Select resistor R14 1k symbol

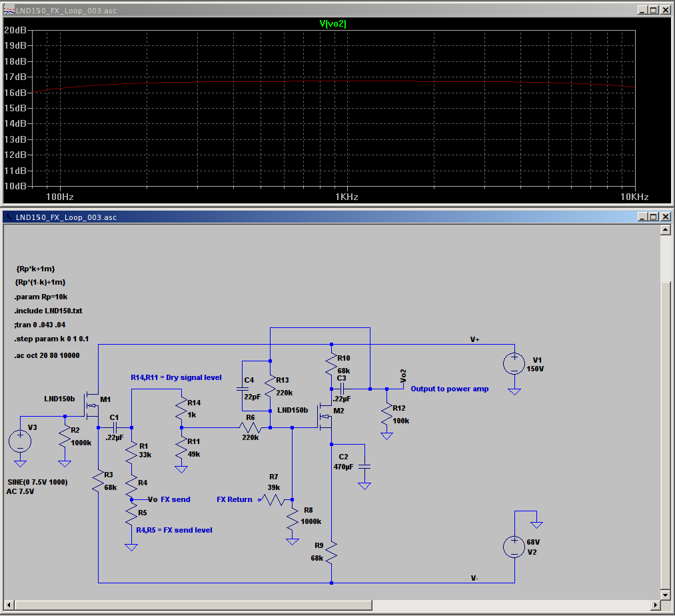pyautogui.click(x=181, y=409)
